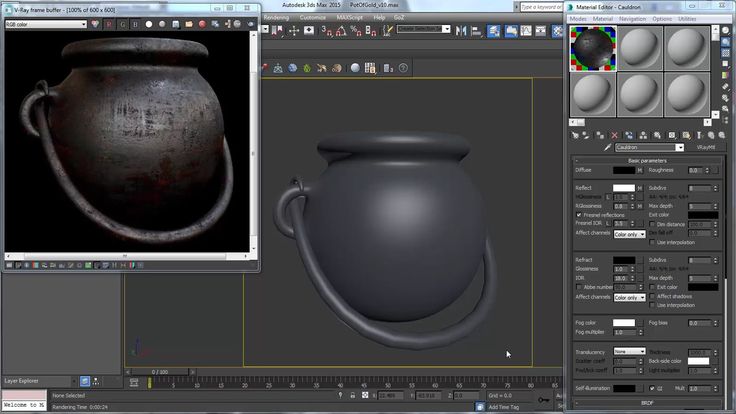Screen dimensions: 736x414
Task: Click the VRayMtl material type button
Action: click(x=707, y=147)
